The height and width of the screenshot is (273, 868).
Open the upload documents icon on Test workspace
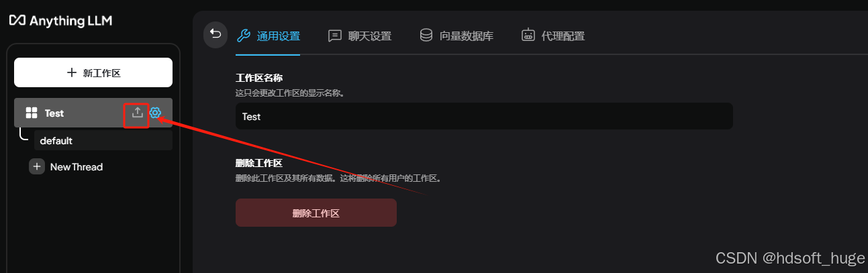tap(137, 113)
